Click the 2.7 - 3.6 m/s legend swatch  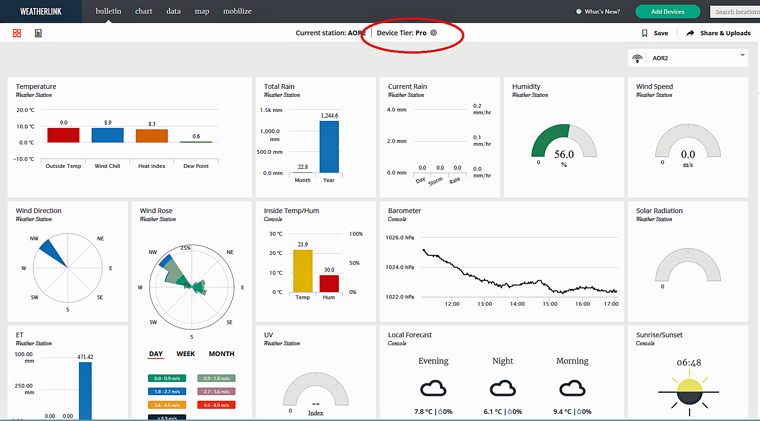click(216, 391)
